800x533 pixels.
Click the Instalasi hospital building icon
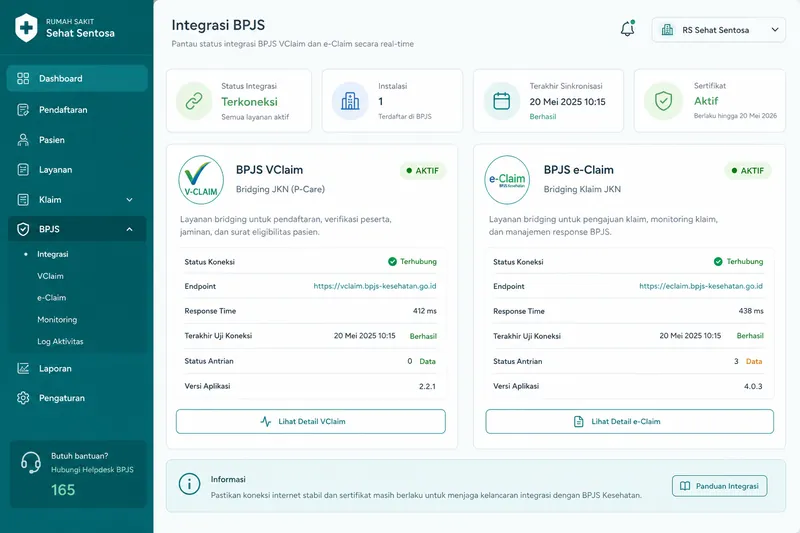(350, 101)
